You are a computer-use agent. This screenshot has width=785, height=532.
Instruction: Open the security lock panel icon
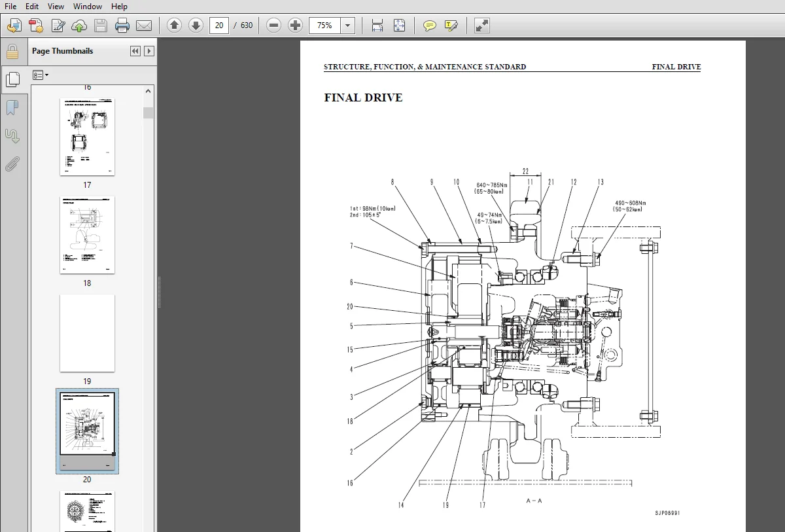click(x=12, y=52)
